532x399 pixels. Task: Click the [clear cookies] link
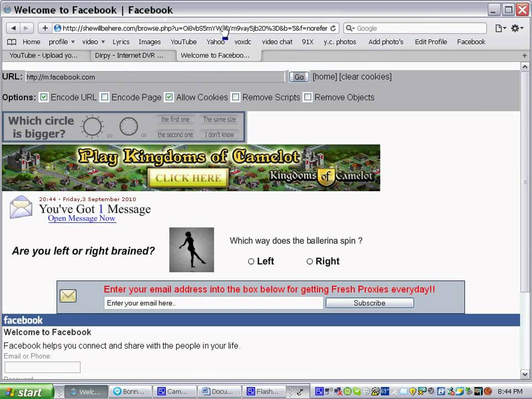[x=365, y=76]
